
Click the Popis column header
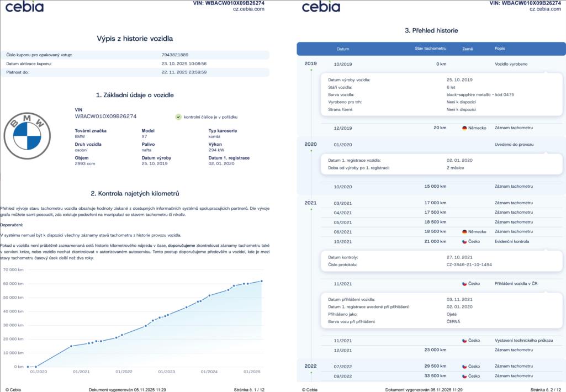point(500,49)
